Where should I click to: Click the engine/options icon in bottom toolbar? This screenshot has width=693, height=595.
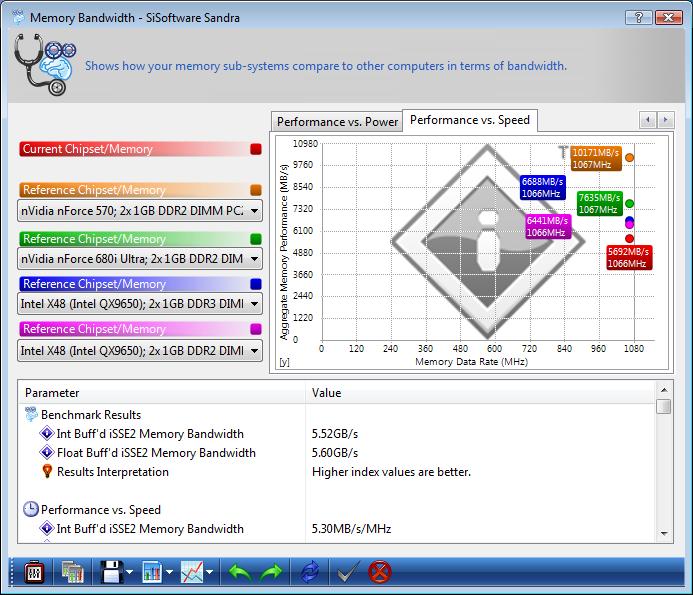click(34, 572)
